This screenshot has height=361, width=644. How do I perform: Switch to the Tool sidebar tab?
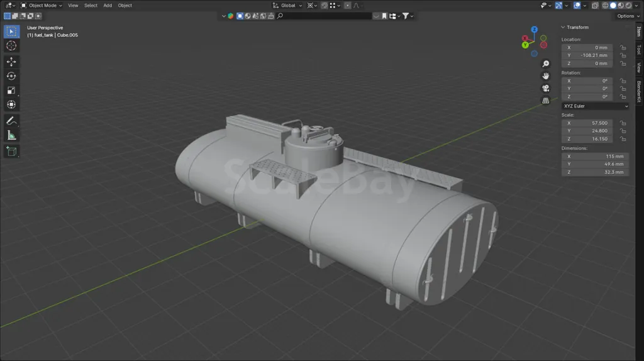point(639,49)
